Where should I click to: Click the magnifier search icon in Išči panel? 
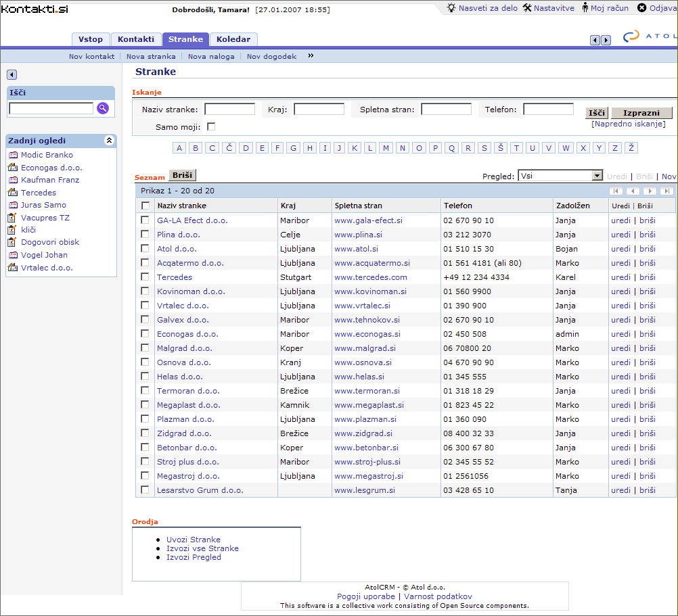pyautogui.click(x=103, y=108)
